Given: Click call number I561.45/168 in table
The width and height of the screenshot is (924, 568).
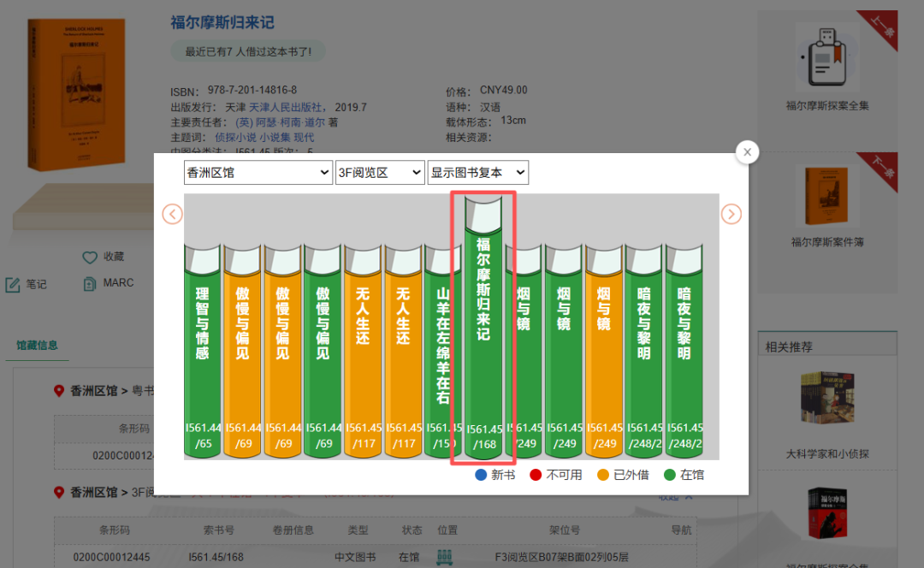Looking at the screenshot, I should [216, 558].
